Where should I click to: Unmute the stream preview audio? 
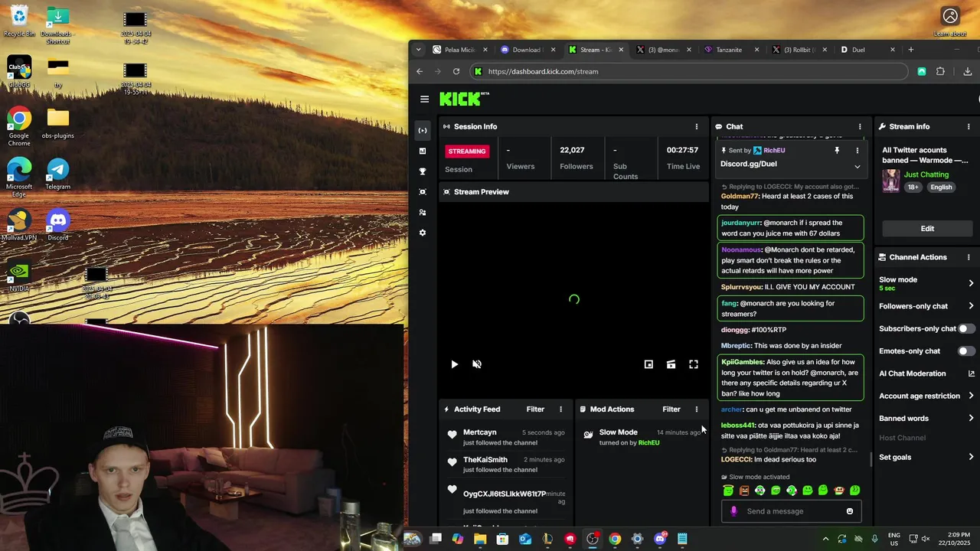pos(477,364)
